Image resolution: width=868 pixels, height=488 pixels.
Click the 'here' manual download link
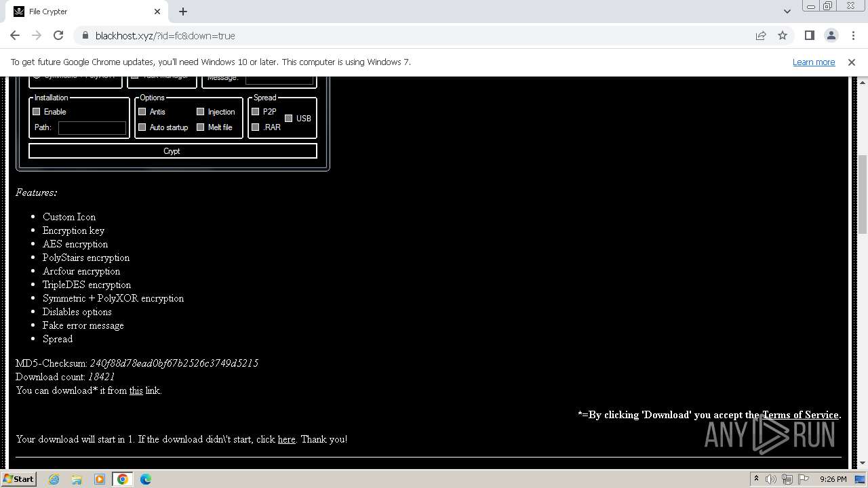(x=287, y=439)
